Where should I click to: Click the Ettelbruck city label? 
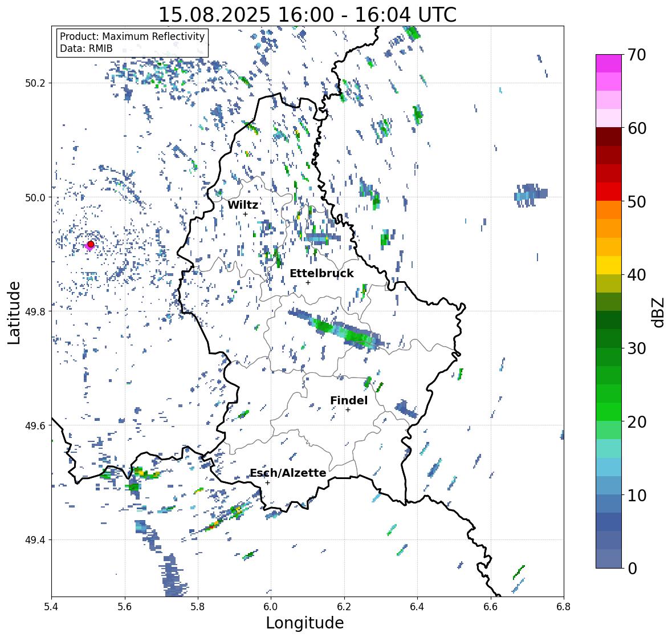tap(321, 274)
